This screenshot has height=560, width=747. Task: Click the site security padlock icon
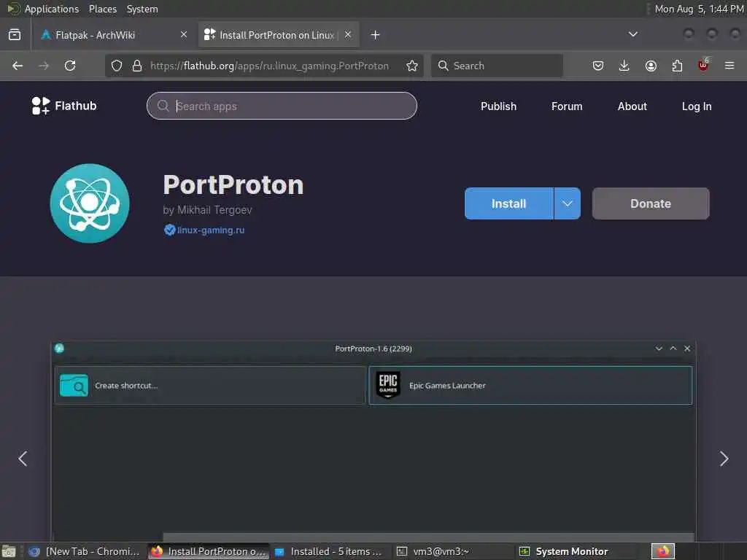click(x=137, y=66)
